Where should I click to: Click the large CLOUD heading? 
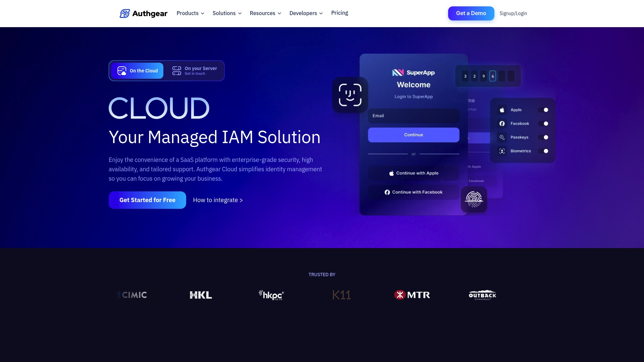[159, 108]
